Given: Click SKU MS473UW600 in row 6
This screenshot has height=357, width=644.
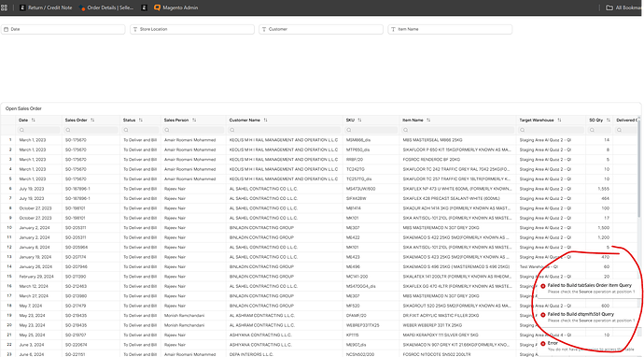Looking at the screenshot, I should [x=360, y=189].
